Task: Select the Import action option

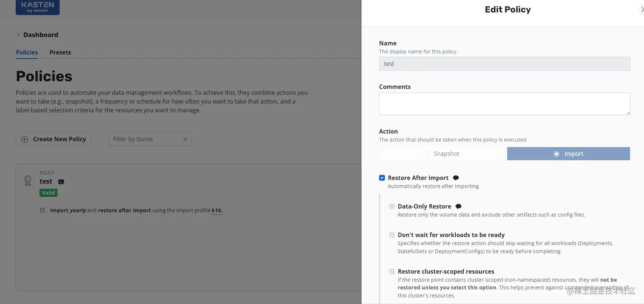Action: 569,154
